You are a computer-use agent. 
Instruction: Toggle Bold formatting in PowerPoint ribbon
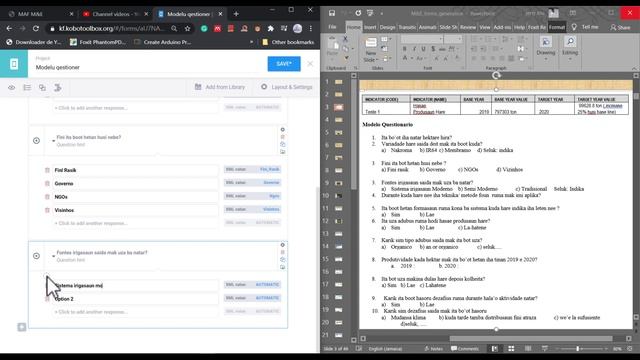point(404,49)
